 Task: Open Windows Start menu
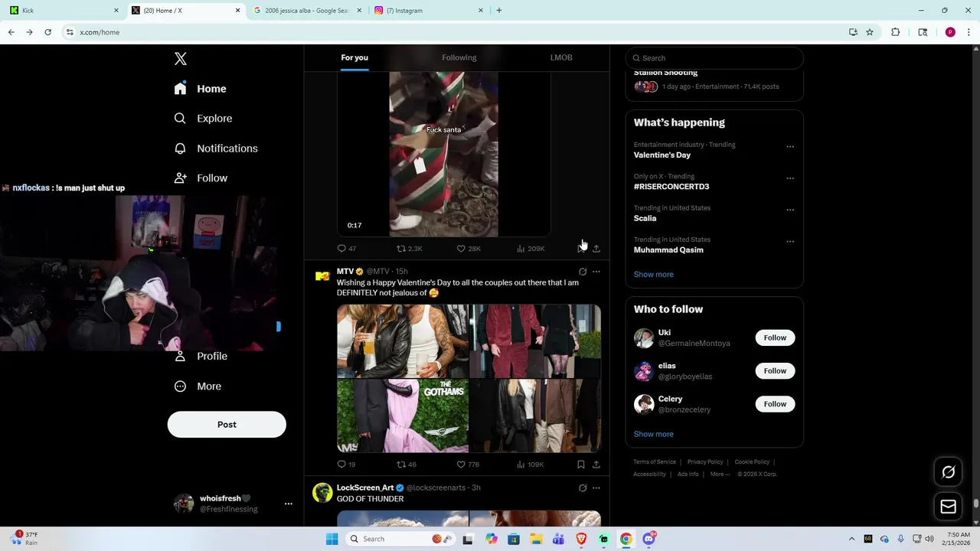point(332,539)
